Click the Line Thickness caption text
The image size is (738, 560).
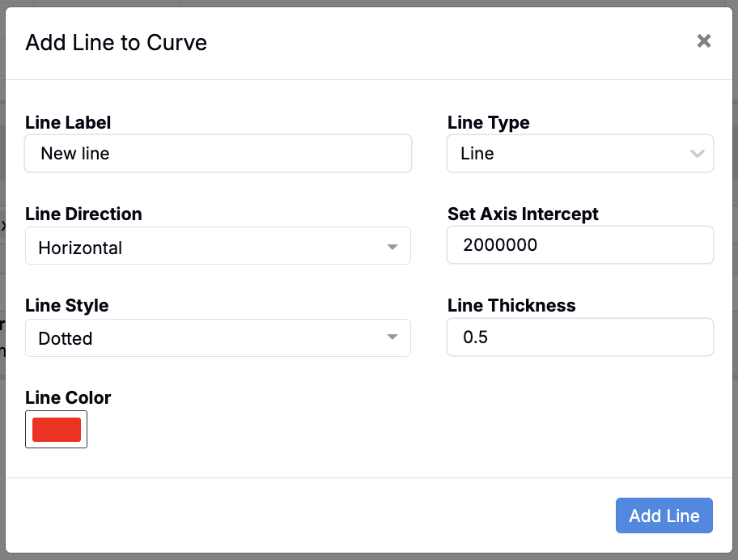[x=511, y=306]
